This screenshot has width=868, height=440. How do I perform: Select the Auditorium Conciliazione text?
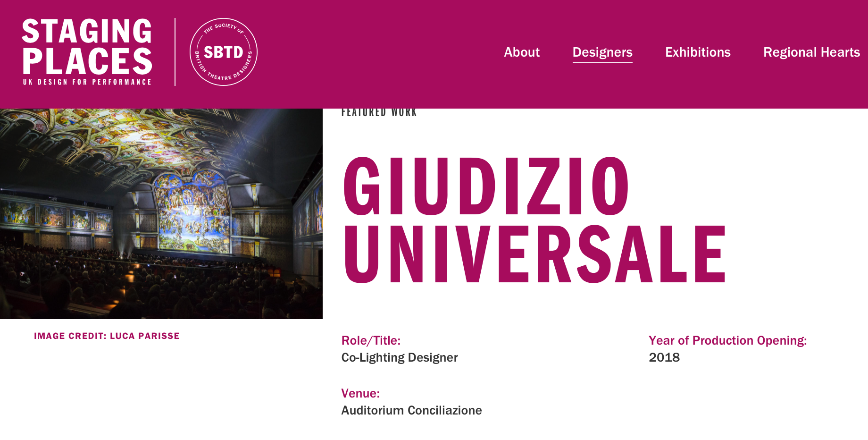click(411, 410)
